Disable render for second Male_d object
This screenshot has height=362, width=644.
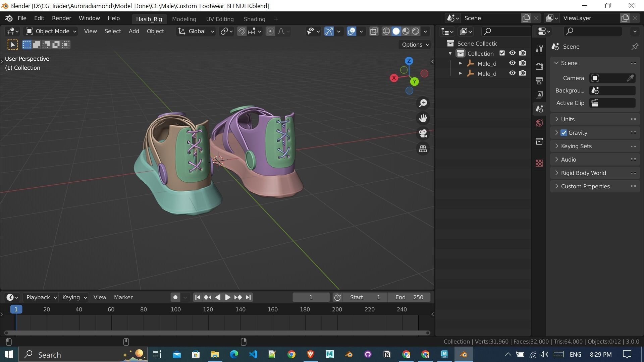pyautogui.click(x=523, y=73)
